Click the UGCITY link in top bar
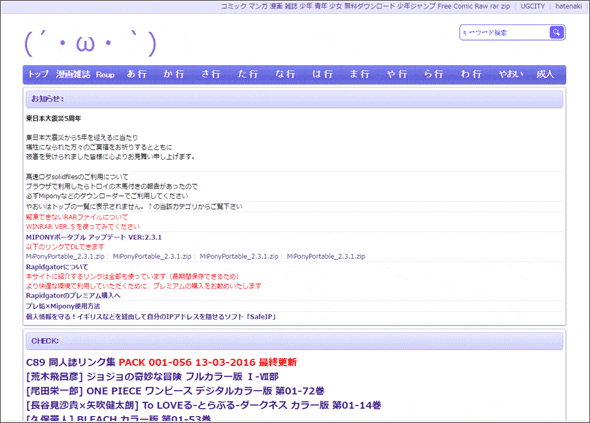 pos(532,6)
